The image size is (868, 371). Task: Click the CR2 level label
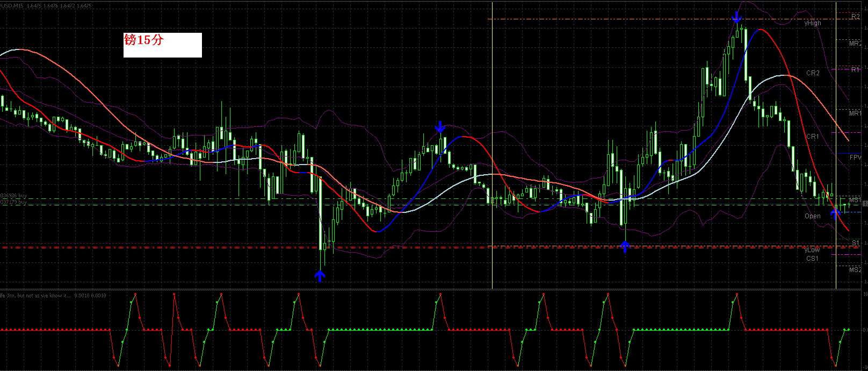[813, 73]
